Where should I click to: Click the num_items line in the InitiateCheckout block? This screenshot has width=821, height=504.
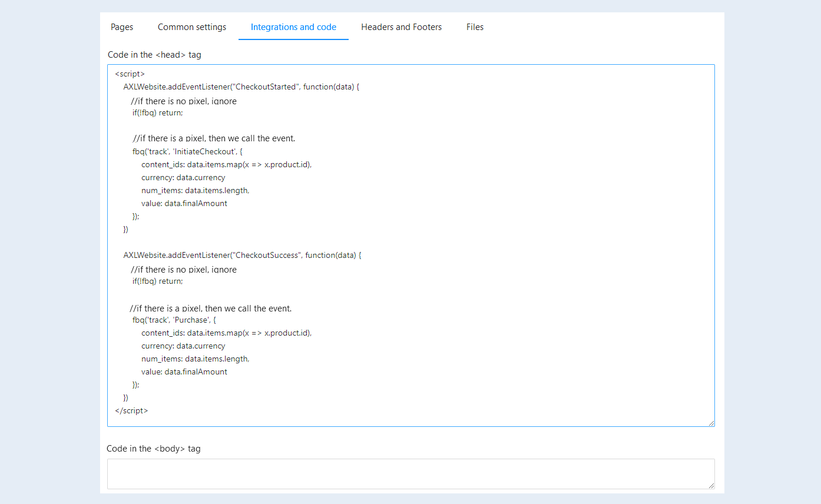point(196,190)
